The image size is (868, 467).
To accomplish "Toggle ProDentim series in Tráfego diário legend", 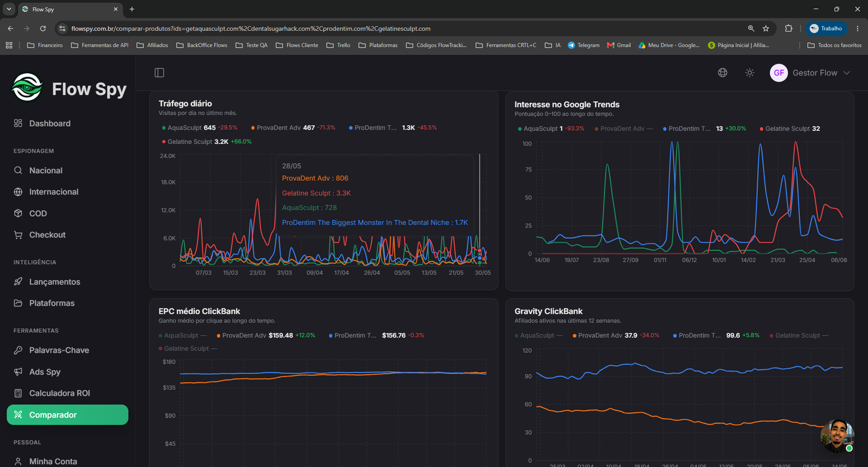I will tap(393, 128).
